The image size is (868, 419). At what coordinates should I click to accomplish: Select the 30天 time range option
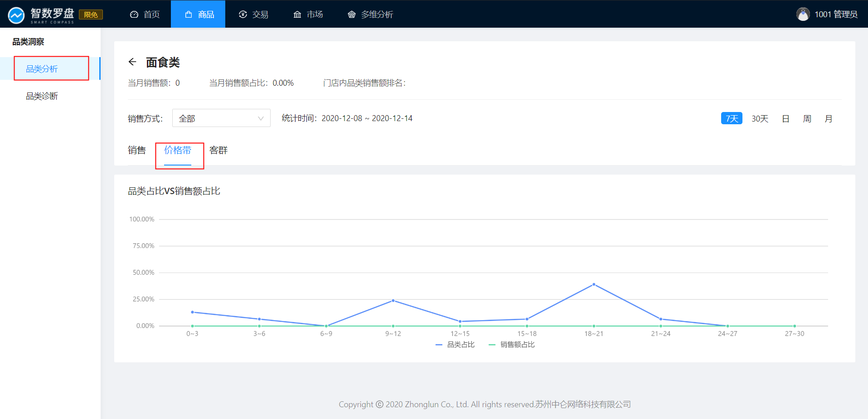pyautogui.click(x=760, y=119)
